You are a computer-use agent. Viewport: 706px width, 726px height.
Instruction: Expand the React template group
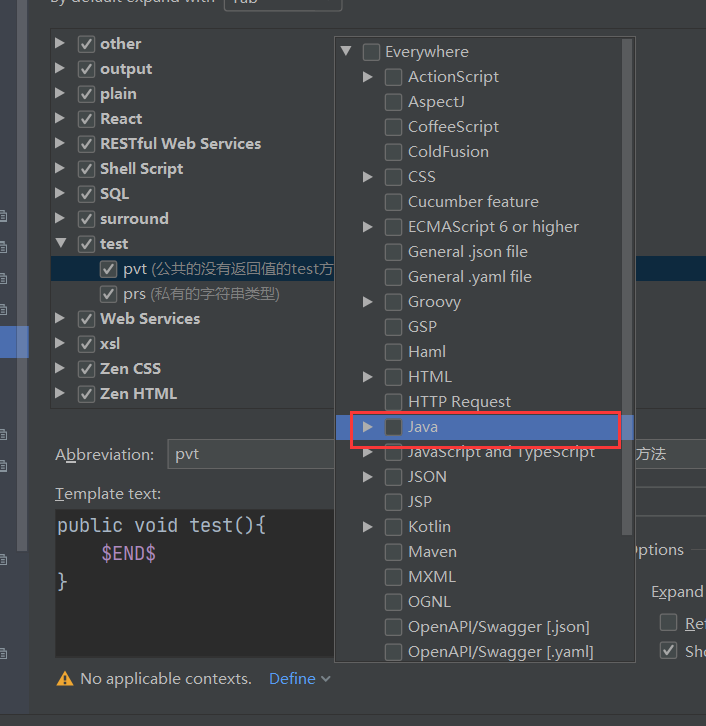tap(60, 118)
